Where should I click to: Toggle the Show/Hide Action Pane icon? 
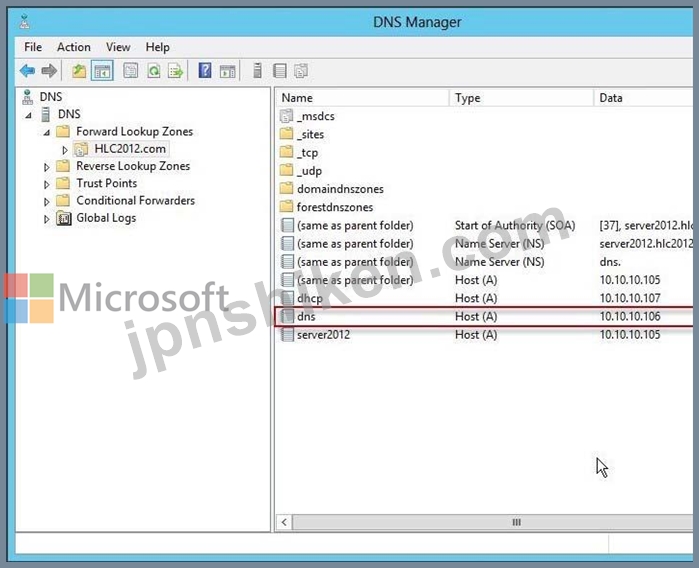[x=227, y=70]
